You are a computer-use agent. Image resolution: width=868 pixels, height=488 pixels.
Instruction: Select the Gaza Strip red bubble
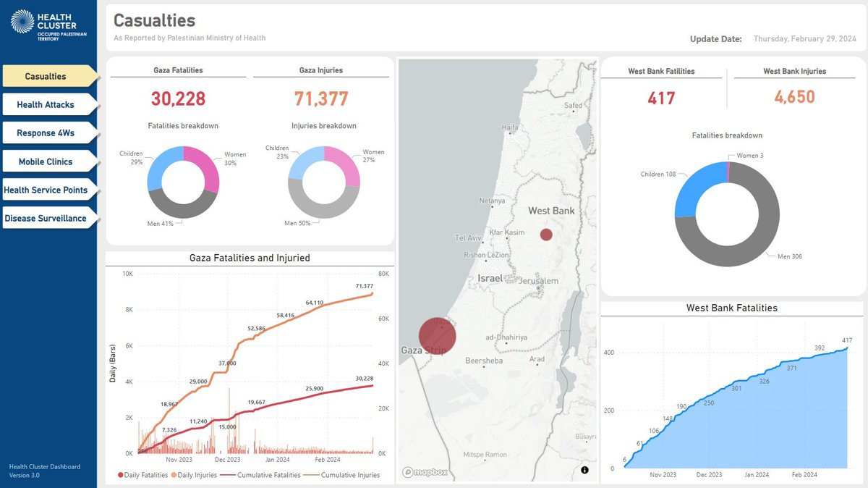[438, 336]
